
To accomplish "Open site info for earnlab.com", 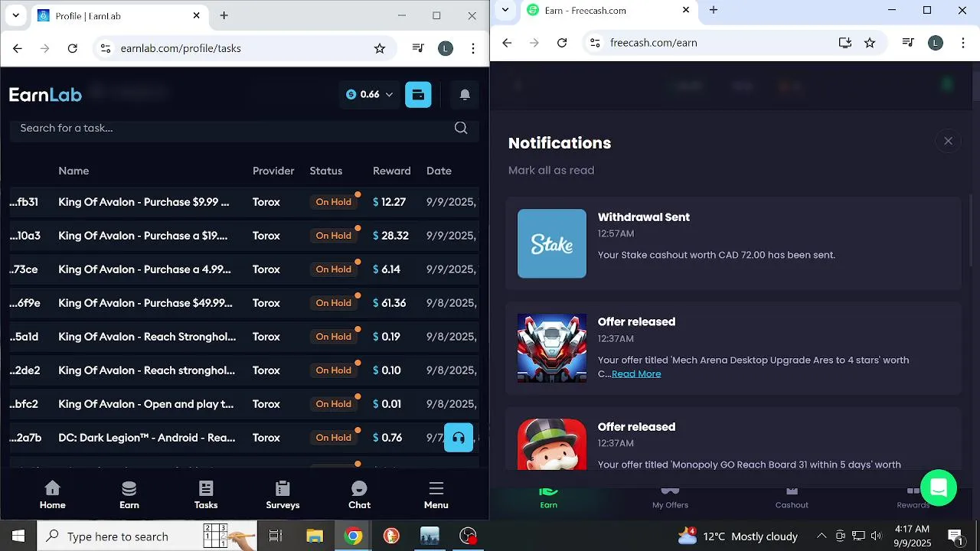I will [106, 48].
